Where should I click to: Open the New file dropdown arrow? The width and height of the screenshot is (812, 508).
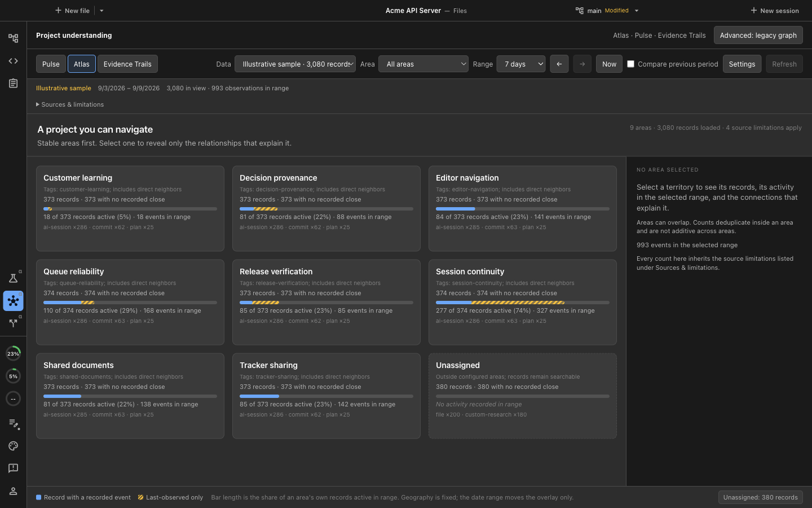click(101, 11)
